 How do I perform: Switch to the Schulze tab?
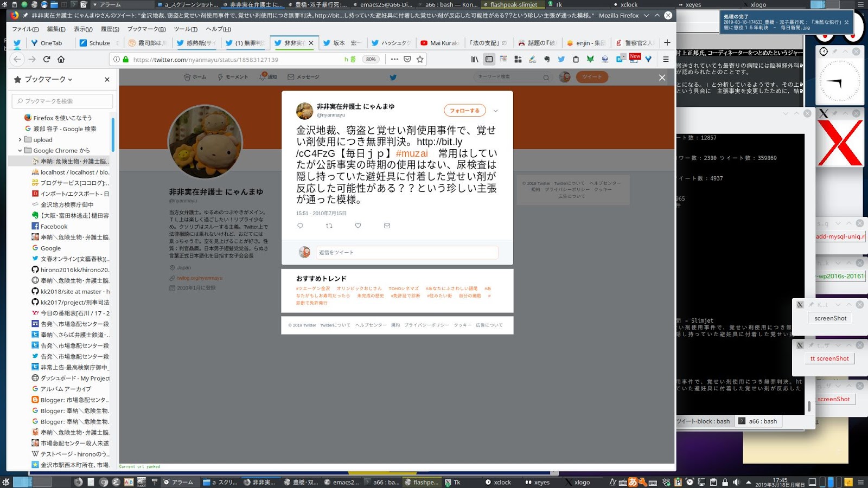99,43
